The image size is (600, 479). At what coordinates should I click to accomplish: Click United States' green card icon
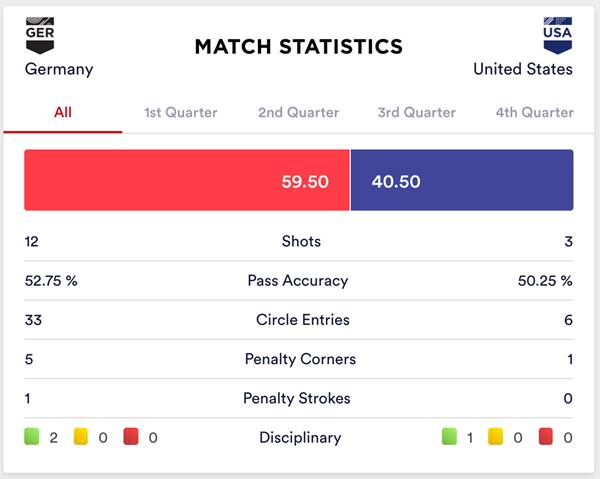point(449,437)
